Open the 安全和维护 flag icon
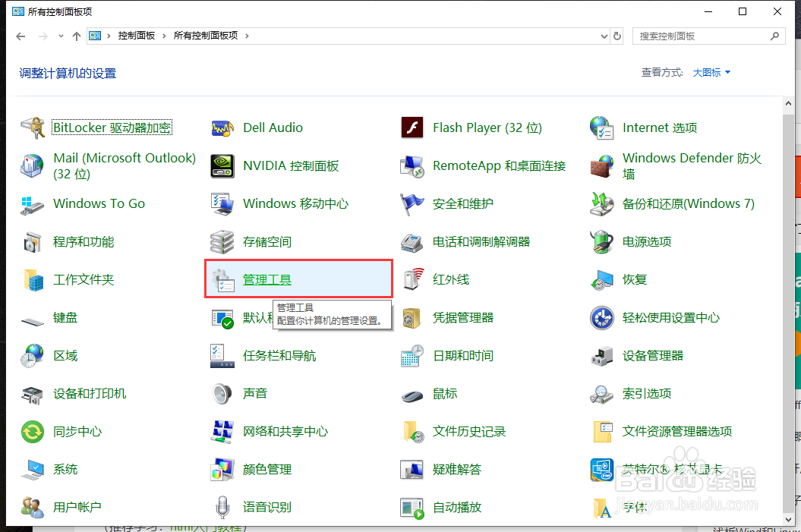This screenshot has height=532, width=801. tap(412, 203)
